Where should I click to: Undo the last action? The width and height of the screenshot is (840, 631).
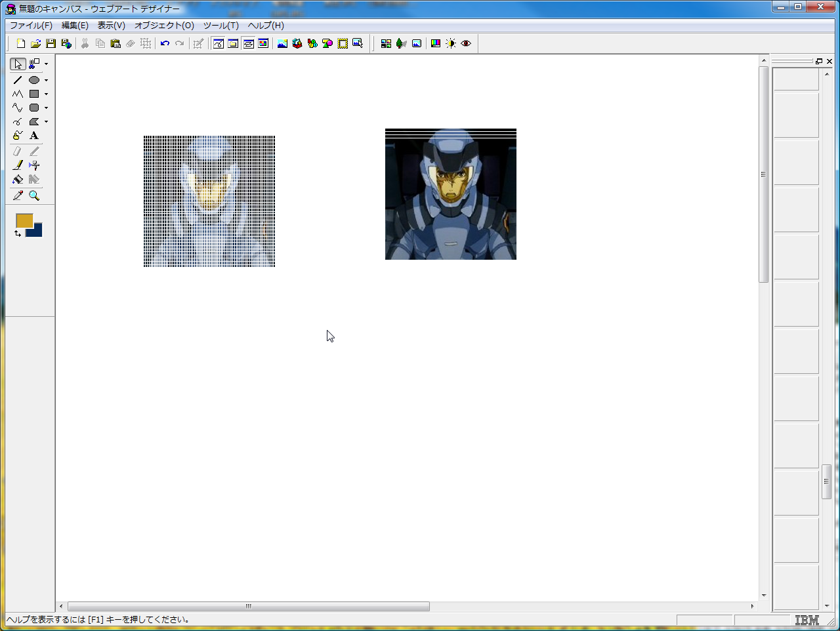165,43
